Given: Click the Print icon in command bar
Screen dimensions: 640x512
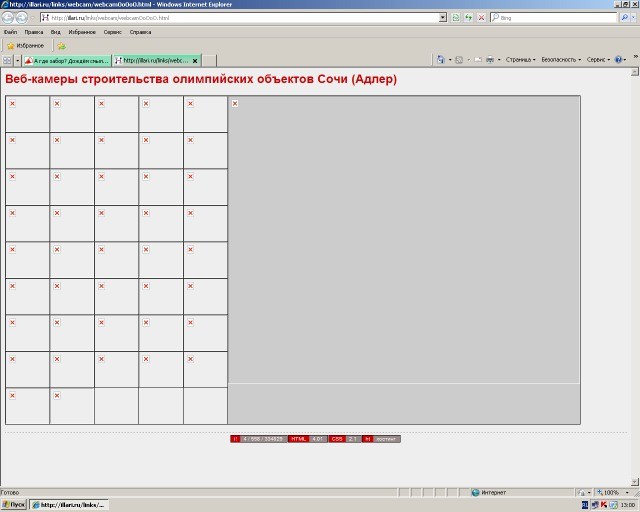Looking at the screenshot, I should pyautogui.click(x=489, y=60).
